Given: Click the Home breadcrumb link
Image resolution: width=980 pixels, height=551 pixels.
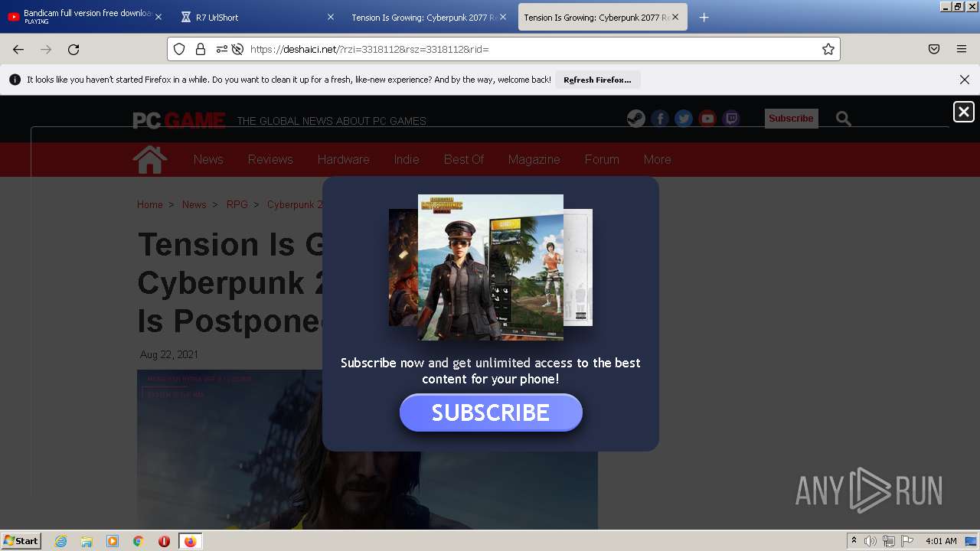Looking at the screenshot, I should (150, 204).
